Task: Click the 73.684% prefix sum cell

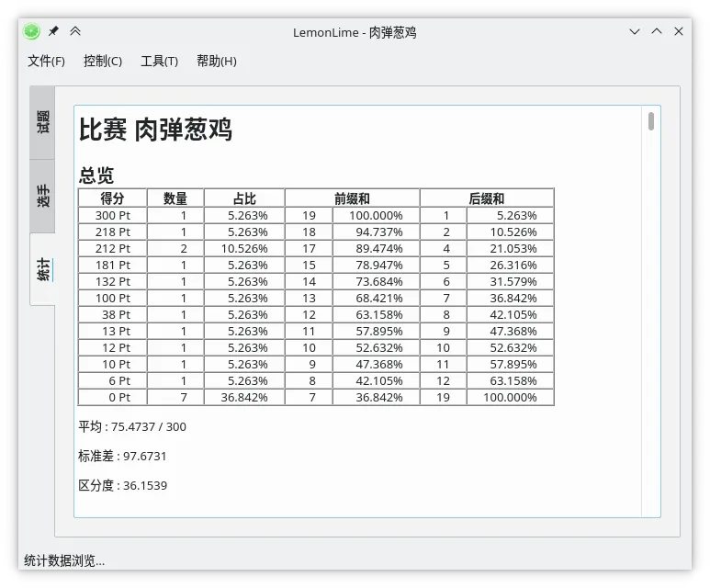Action: [376, 281]
